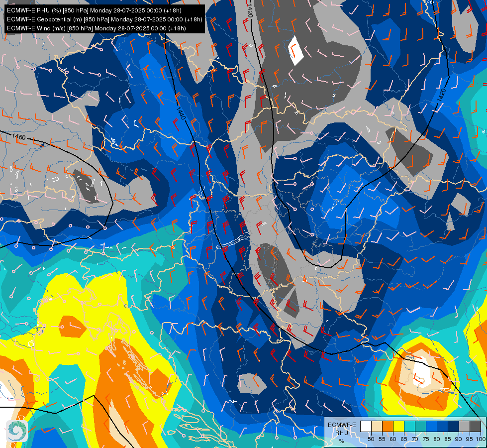Select the medium blue 80–85 legend swatch
Screen dimensions: 487x448
point(443,426)
